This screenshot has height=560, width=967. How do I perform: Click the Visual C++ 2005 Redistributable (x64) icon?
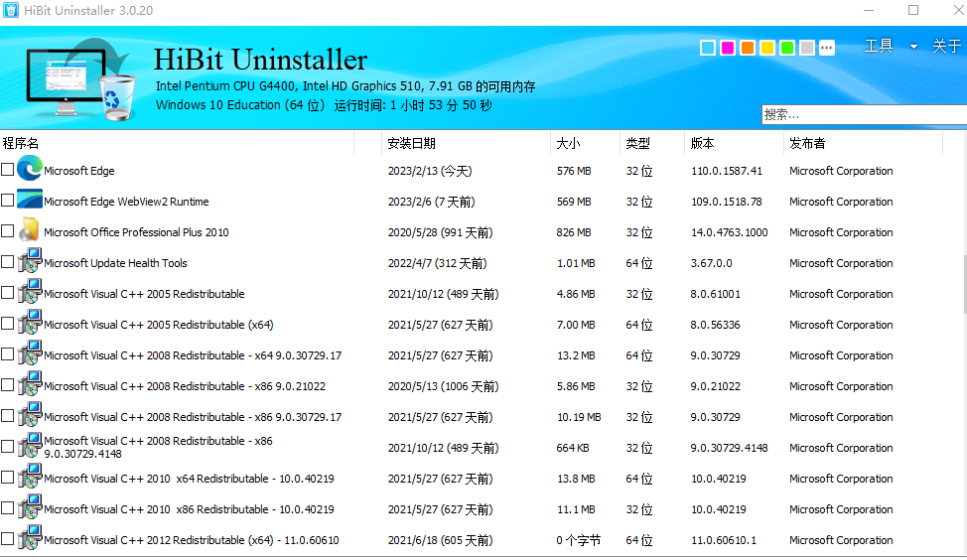pos(30,323)
